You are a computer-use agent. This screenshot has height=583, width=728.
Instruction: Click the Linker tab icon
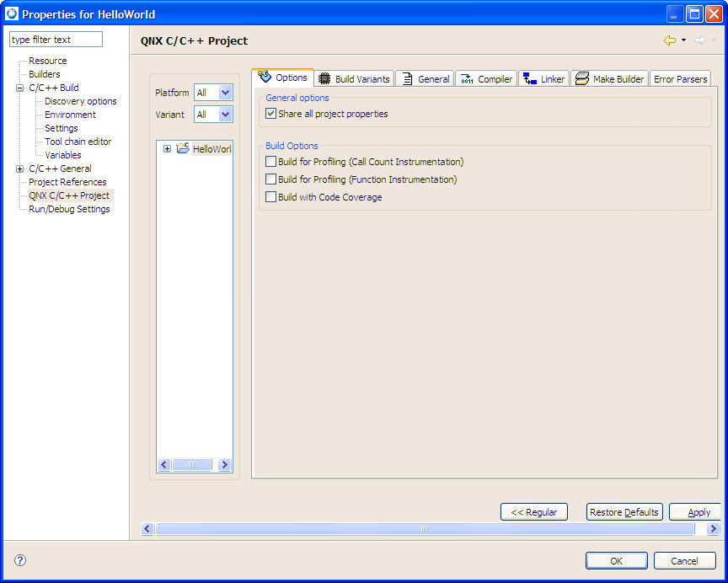(x=527, y=78)
